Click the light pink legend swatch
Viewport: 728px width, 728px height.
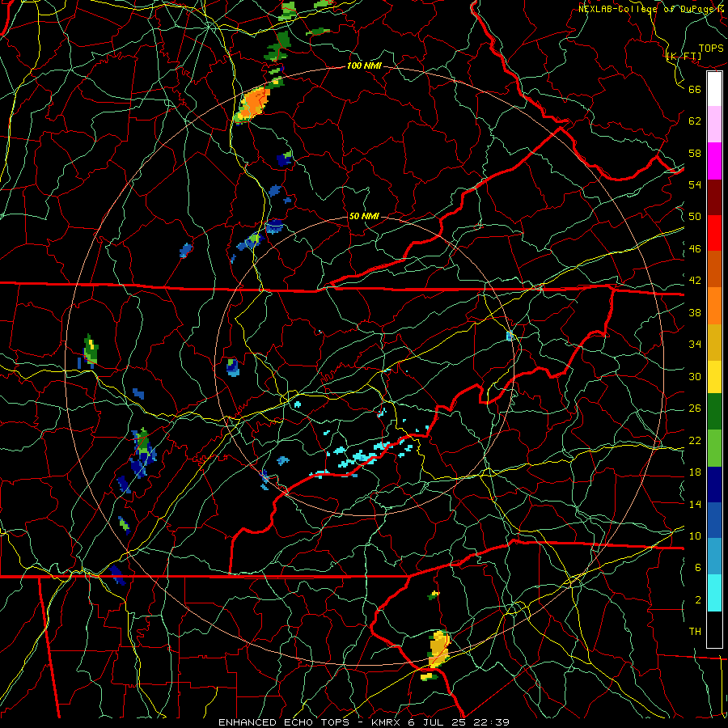[714, 125]
